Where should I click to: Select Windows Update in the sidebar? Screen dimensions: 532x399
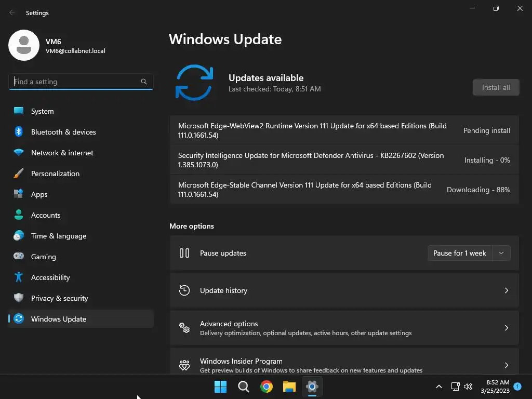[x=81, y=319]
